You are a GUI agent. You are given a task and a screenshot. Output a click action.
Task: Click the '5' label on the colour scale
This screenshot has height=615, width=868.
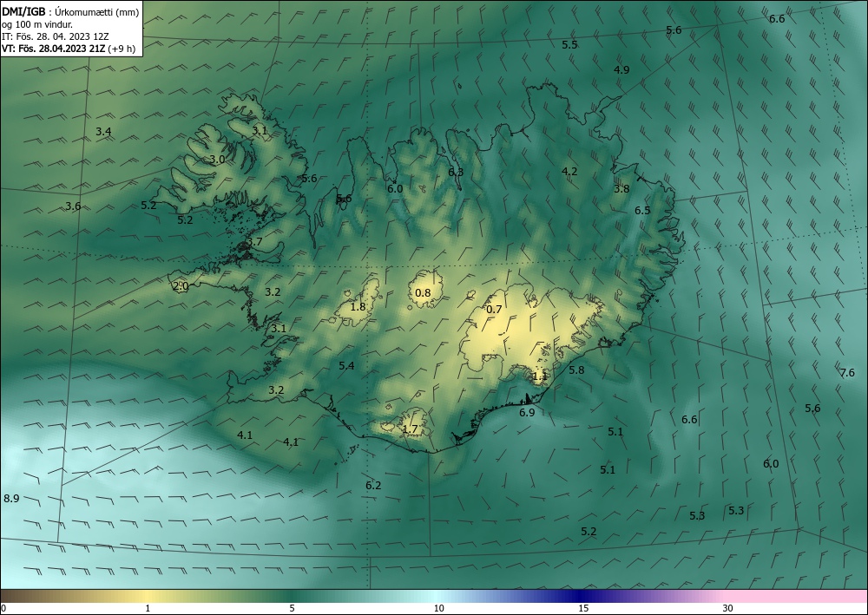click(x=292, y=609)
